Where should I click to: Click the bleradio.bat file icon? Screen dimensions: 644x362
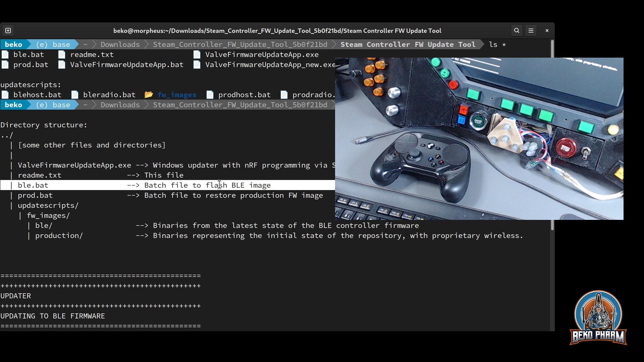75,95
